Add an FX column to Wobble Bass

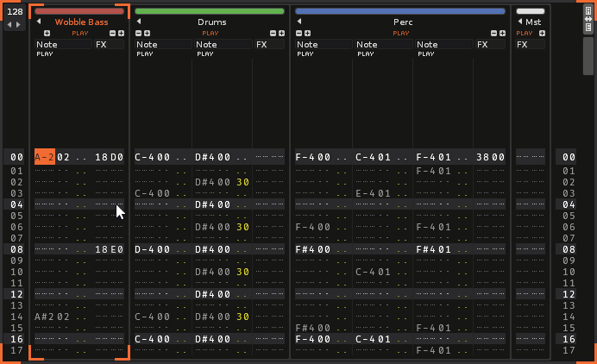pyautogui.click(x=121, y=33)
